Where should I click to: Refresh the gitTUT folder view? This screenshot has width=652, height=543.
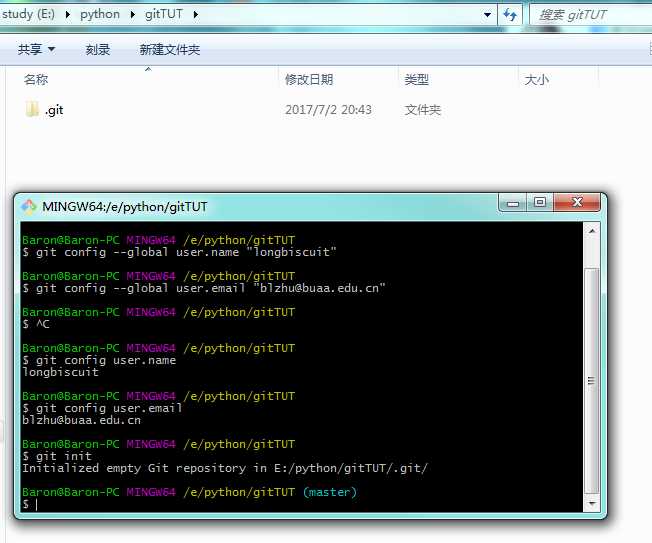[x=510, y=15]
